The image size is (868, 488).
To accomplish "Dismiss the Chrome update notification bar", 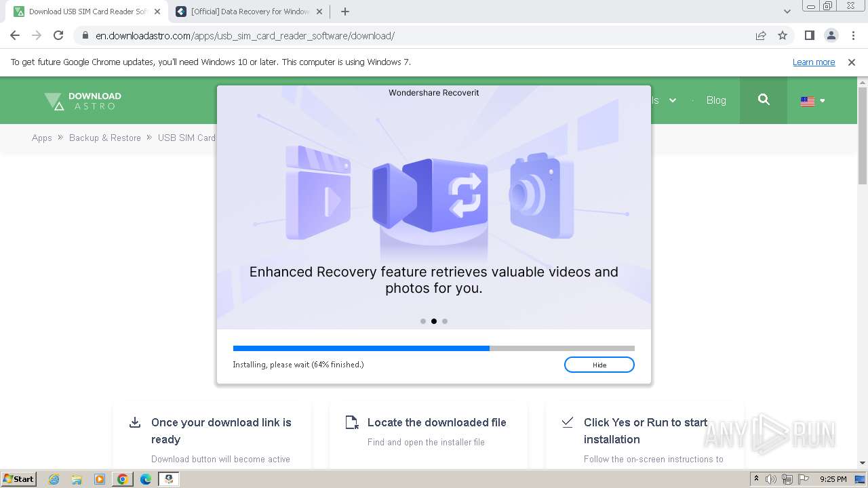I will (852, 62).
